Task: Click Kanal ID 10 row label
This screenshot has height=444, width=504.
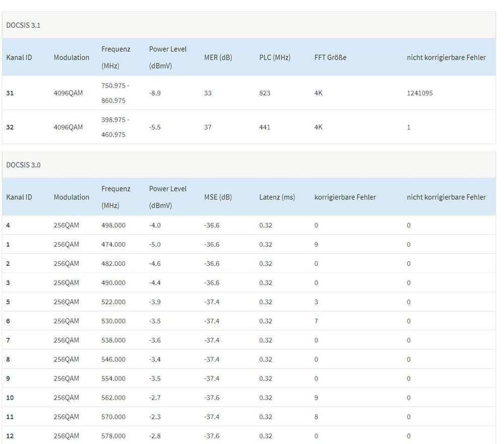Action: (10, 398)
